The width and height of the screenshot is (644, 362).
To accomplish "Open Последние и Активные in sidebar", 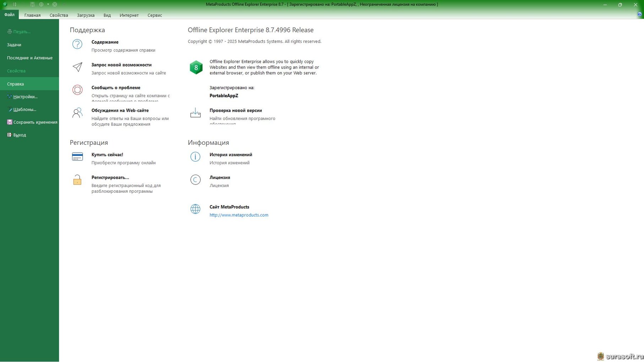I will [29, 58].
